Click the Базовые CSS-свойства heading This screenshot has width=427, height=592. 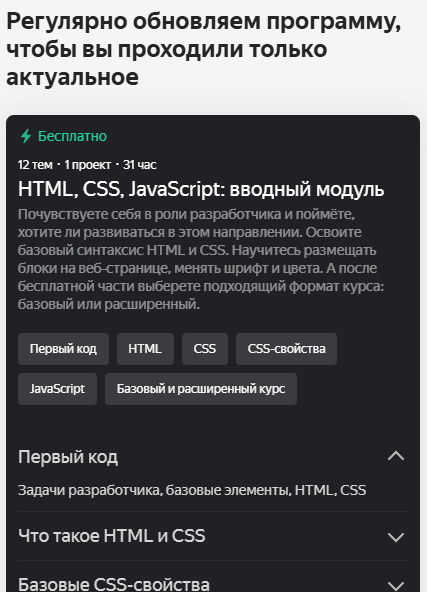click(x=114, y=584)
